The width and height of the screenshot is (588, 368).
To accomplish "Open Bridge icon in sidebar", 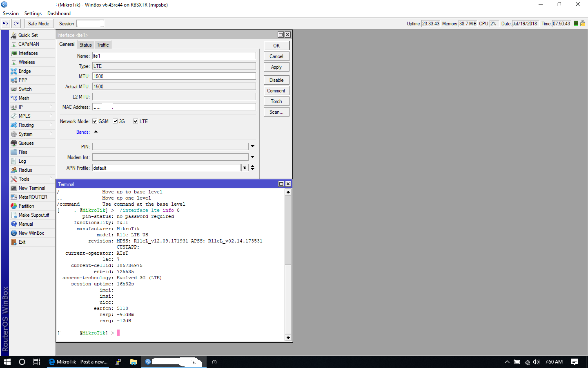I will (14, 71).
